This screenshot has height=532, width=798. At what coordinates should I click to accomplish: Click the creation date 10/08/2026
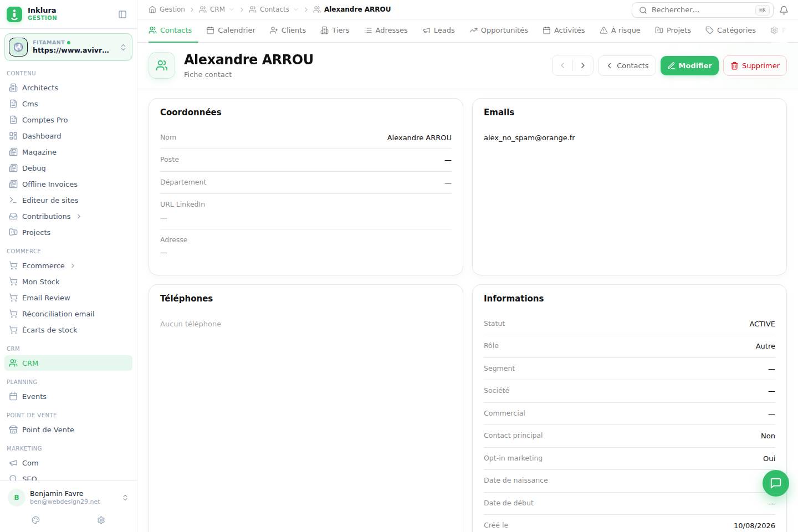click(754, 525)
